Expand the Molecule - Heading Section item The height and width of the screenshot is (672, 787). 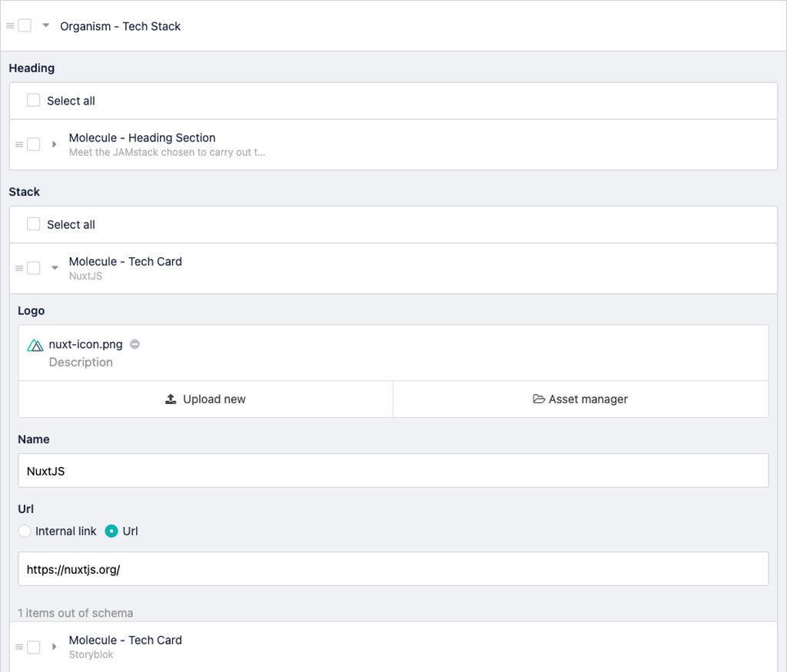click(x=54, y=144)
